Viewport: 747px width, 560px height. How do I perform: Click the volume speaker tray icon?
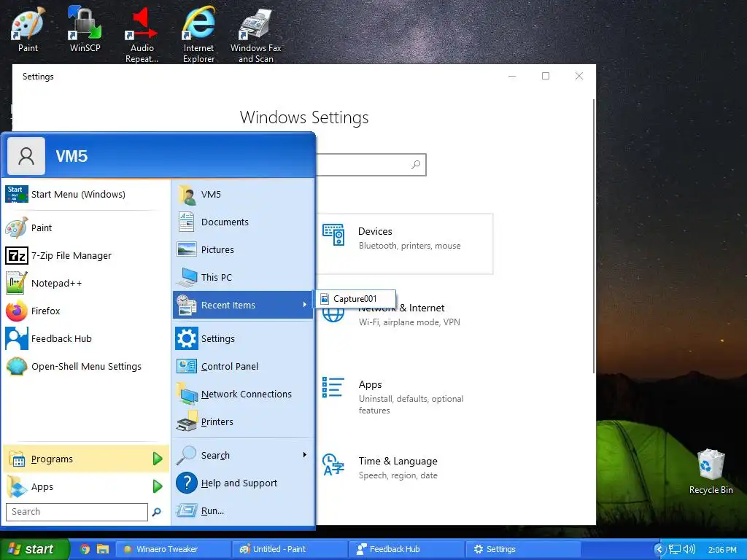(x=689, y=550)
